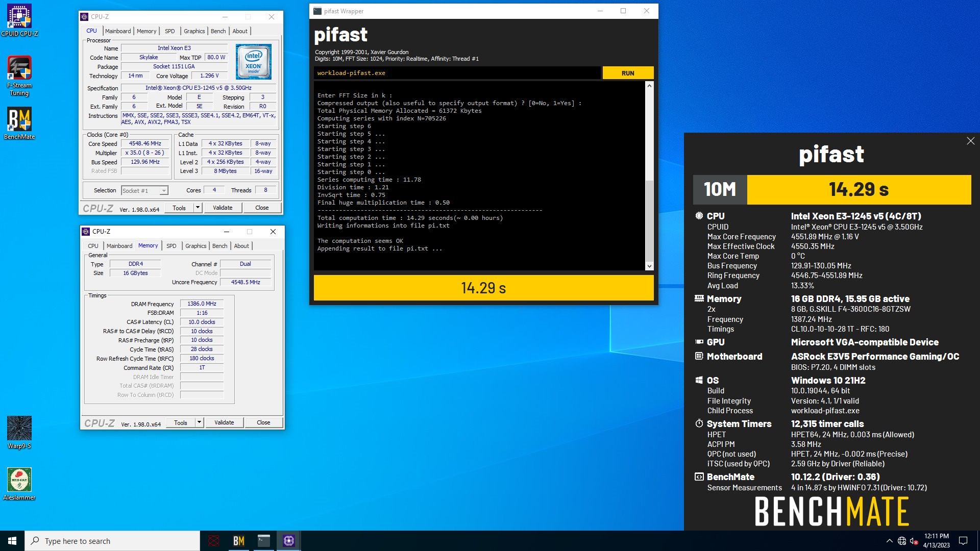
Task: Click the pifast Wrapper title bar console icon
Action: pos(317,11)
